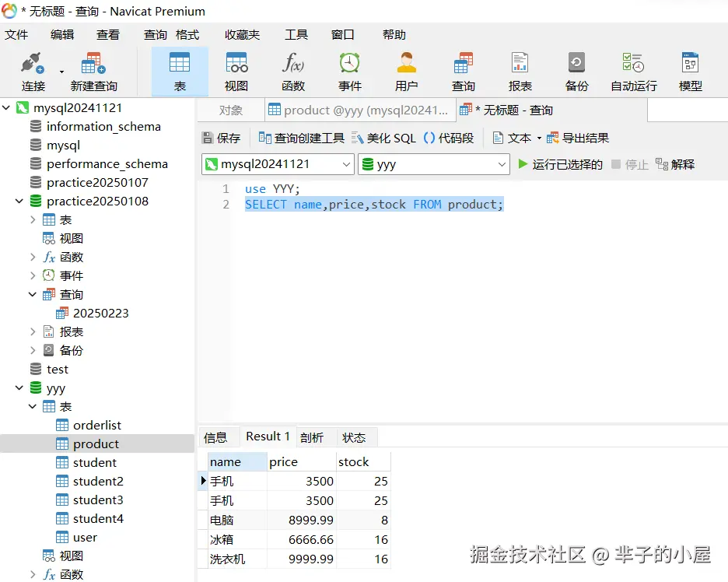Collapse the yyy database node
Image resolution: width=728 pixels, height=582 pixels.
click(x=19, y=387)
